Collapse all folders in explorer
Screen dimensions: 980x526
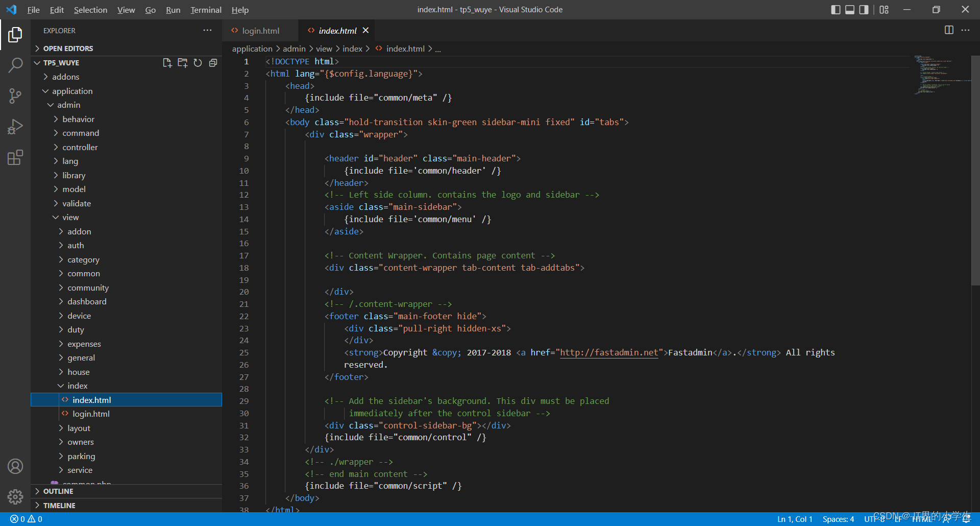tap(213, 63)
